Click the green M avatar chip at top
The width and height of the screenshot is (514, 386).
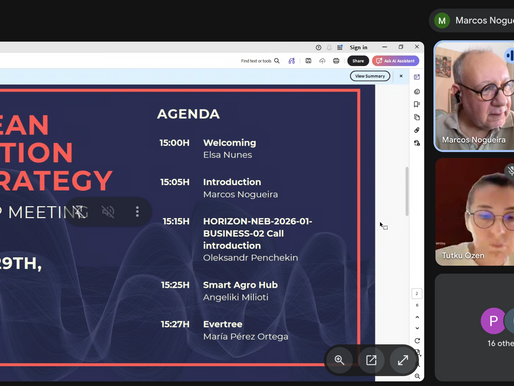(x=442, y=21)
